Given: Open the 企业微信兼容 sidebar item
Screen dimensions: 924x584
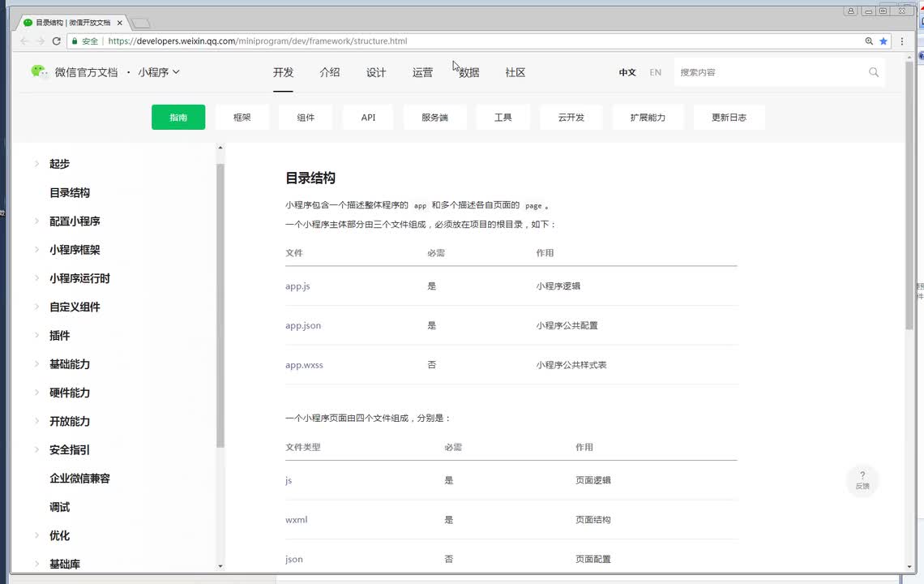Looking at the screenshot, I should click(x=79, y=479).
